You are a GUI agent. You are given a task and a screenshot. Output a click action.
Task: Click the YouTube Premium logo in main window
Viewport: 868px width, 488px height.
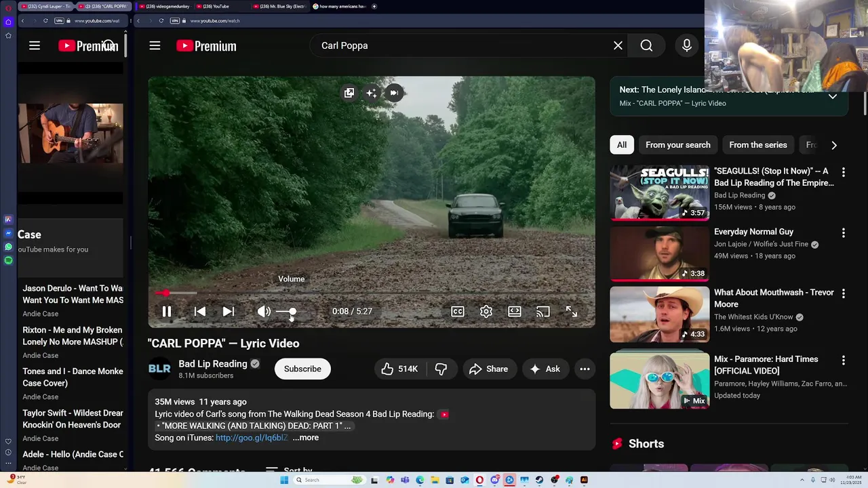click(x=206, y=45)
